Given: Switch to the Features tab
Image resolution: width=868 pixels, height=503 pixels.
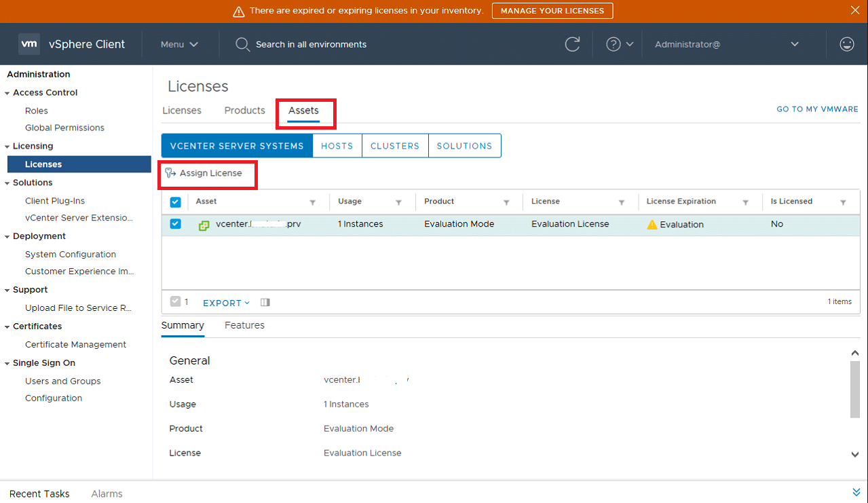Looking at the screenshot, I should pos(244,325).
